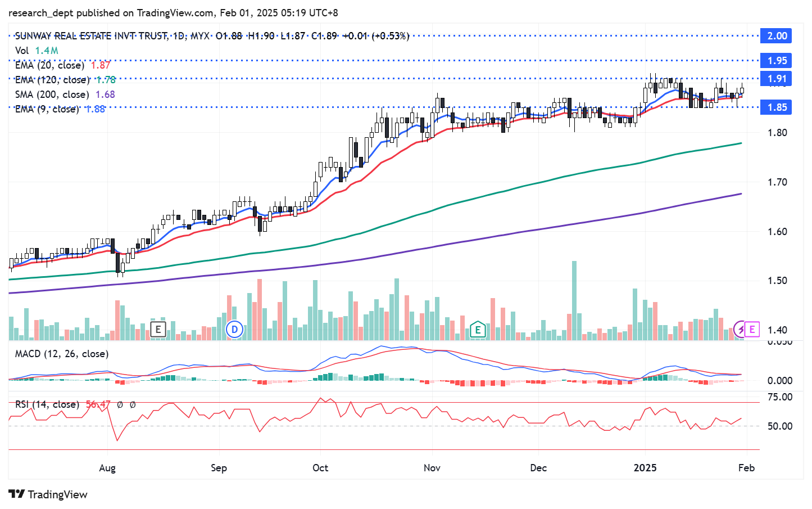Click the EMA (120, close) indicator legend

pyautogui.click(x=52, y=80)
